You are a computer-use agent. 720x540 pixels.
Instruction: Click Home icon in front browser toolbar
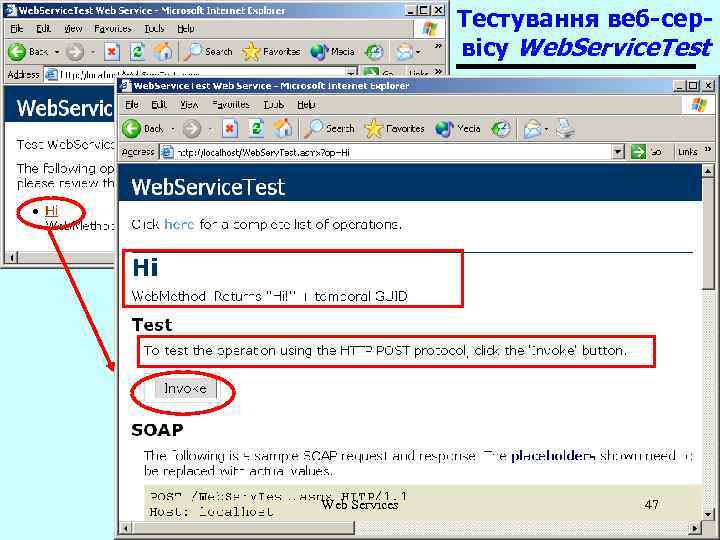282,128
